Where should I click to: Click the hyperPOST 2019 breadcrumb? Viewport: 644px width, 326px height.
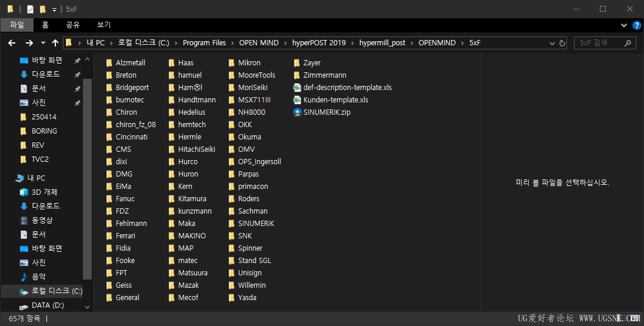(x=319, y=43)
